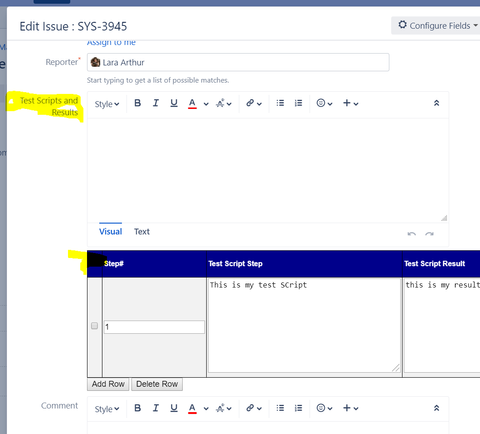Open Style dropdown in Comment editor
Screen dimensions: 480x434
point(107,409)
